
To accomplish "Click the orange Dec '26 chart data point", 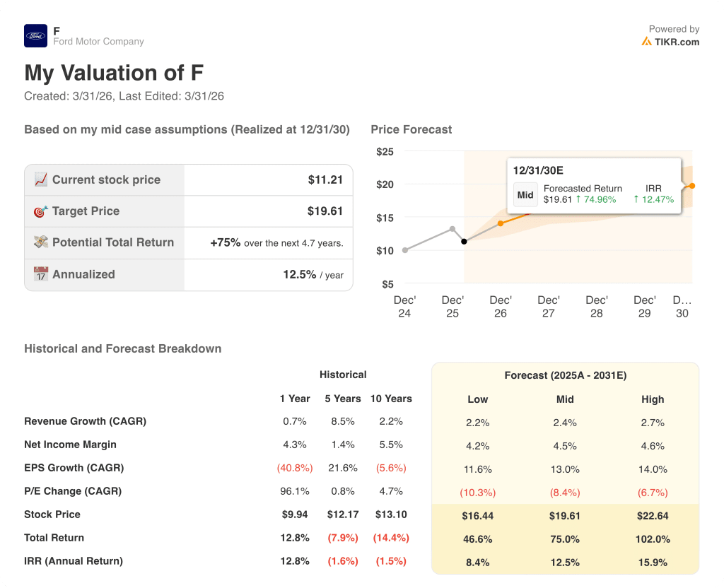I will 501,223.
